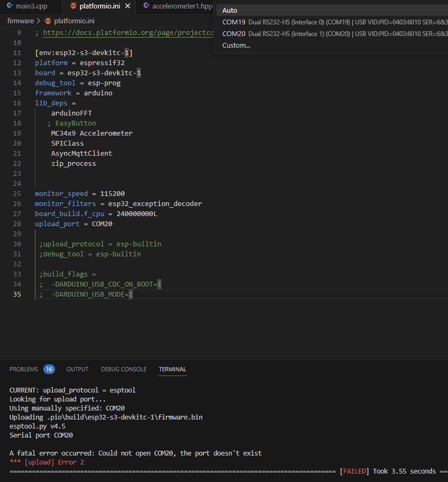Click the commented upload_protocol = esp-builtin line

pos(100,244)
